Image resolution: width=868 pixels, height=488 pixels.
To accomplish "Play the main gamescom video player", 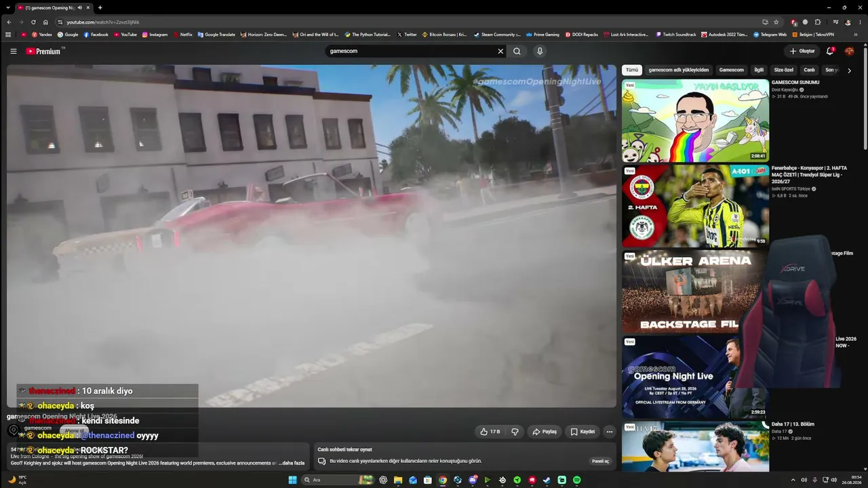I will pyautogui.click(x=311, y=236).
